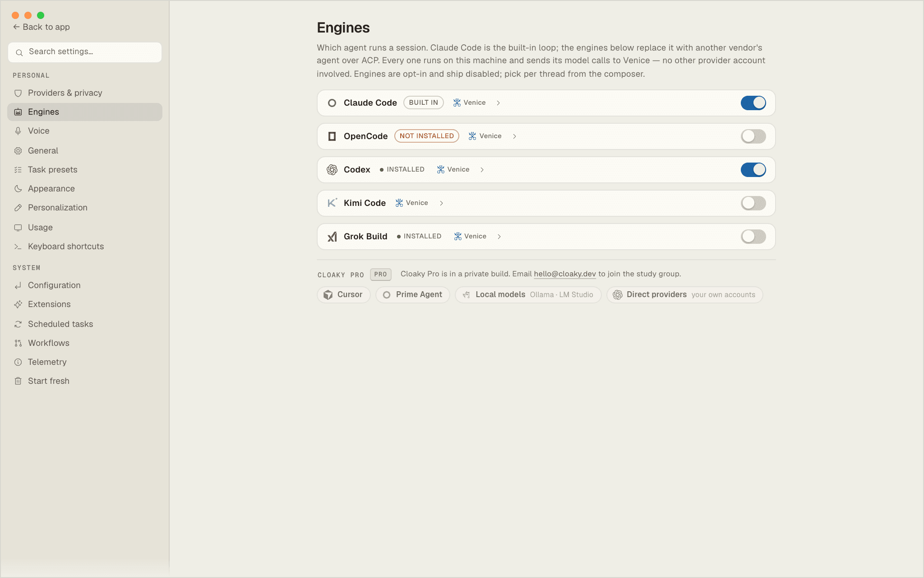Open the Workflows settings page
The image size is (924, 578).
[85, 343]
